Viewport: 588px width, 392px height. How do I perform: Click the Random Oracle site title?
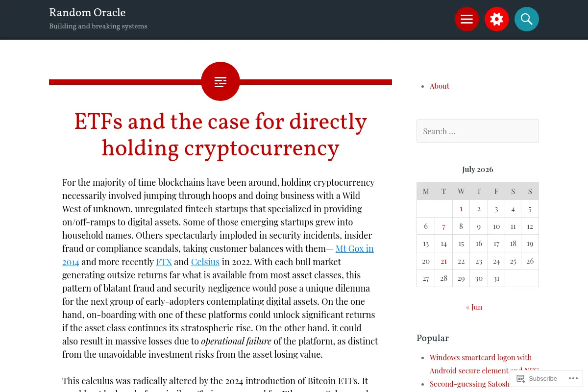coord(87,13)
